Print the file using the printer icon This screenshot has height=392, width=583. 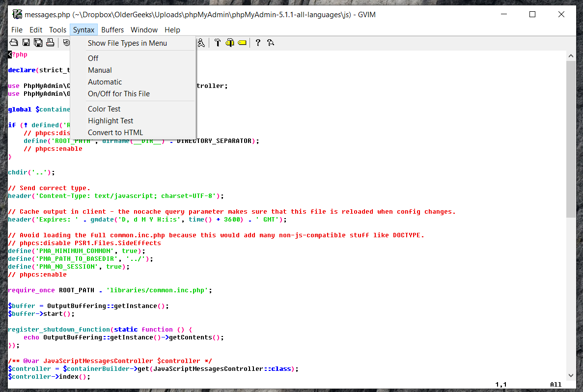click(x=50, y=43)
